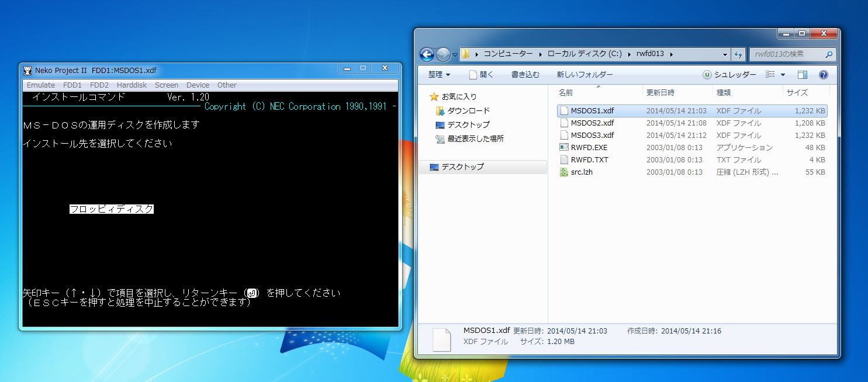Click ローカル ディスク (C:) breadcrumb
This screenshot has width=868, height=382.
pyautogui.click(x=585, y=54)
